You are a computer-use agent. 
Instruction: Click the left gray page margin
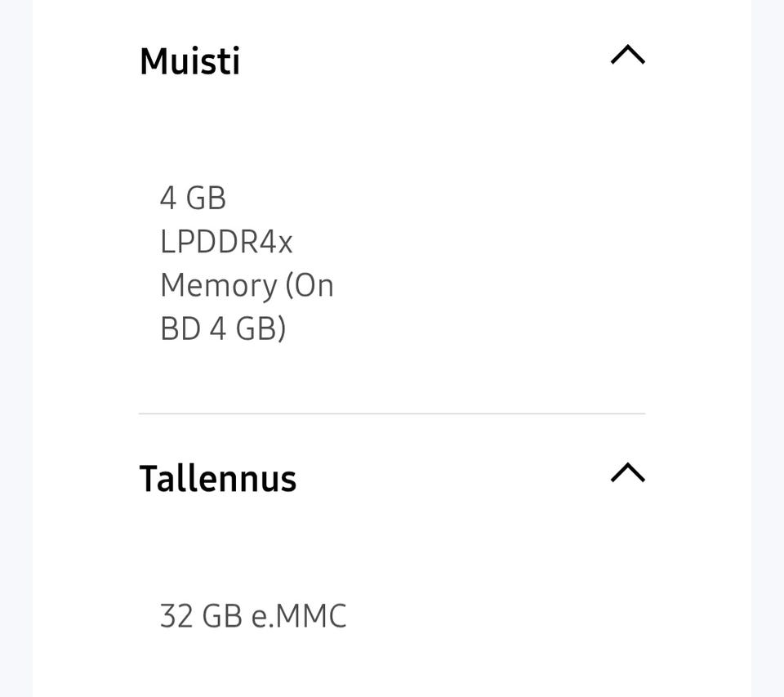pyautogui.click(x=16, y=348)
